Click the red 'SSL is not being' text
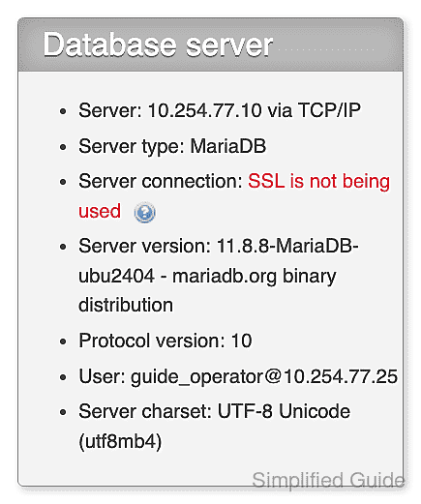 pos(318,181)
